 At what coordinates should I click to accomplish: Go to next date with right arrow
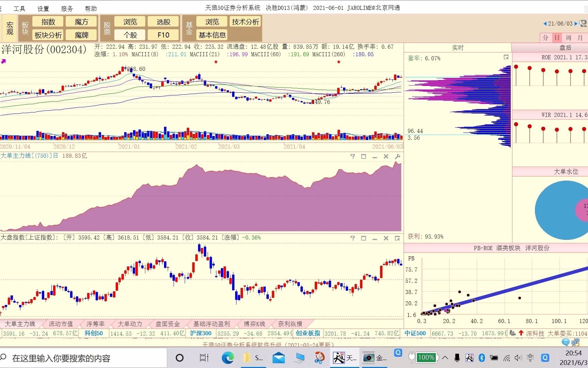(576, 24)
